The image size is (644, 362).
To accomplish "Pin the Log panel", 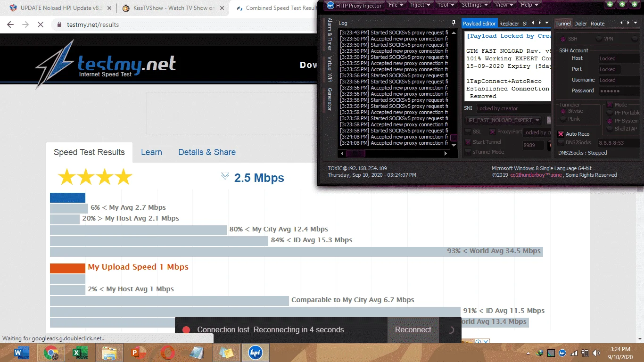I will [x=454, y=23].
